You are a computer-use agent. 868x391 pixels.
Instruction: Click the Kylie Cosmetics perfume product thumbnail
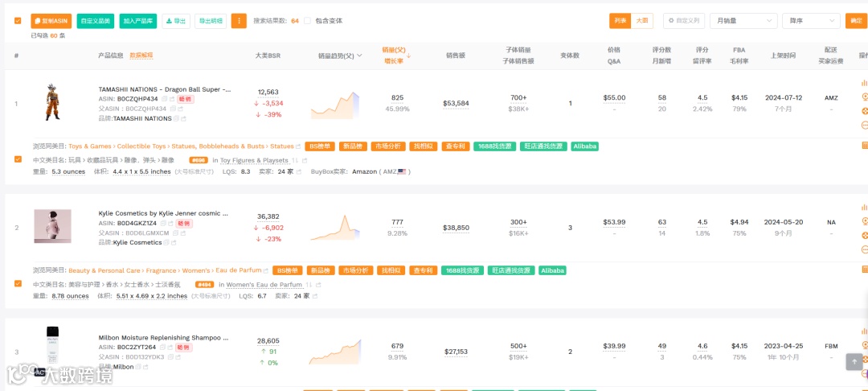pos(52,226)
